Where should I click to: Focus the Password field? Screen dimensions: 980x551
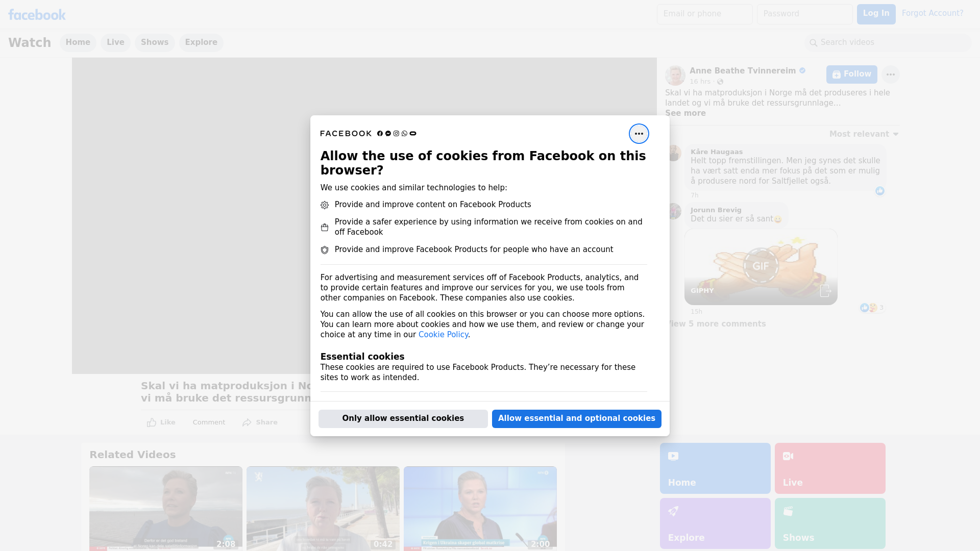[804, 14]
